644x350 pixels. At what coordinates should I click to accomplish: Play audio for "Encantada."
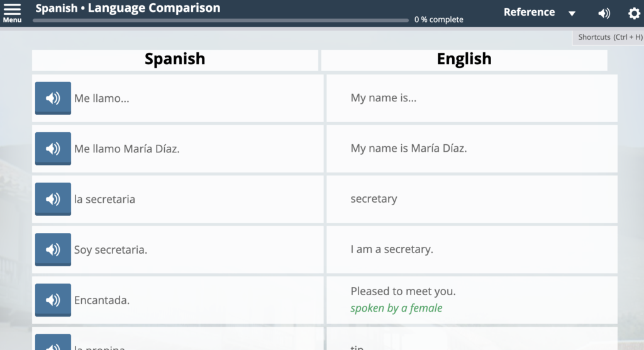click(x=53, y=300)
